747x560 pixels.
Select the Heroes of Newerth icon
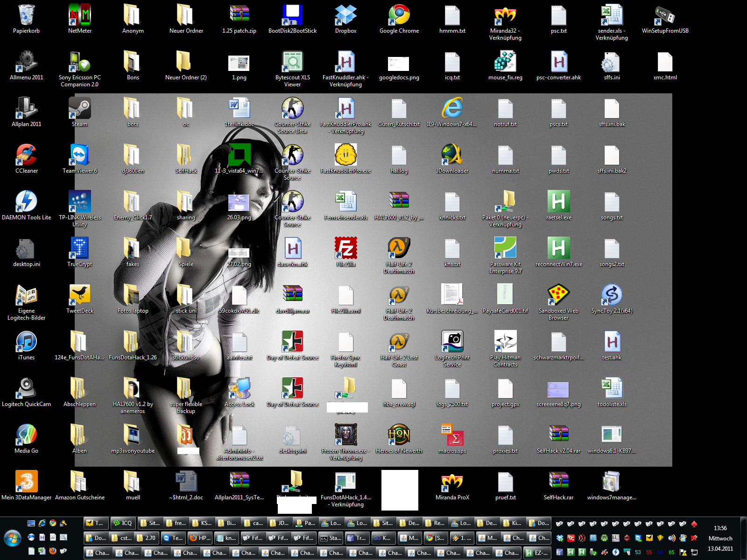[x=399, y=435]
